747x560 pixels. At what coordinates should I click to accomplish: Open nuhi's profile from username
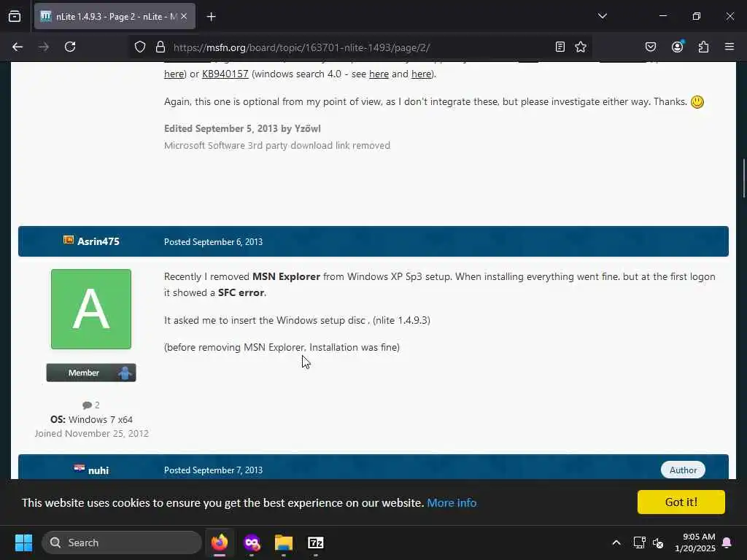point(98,470)
